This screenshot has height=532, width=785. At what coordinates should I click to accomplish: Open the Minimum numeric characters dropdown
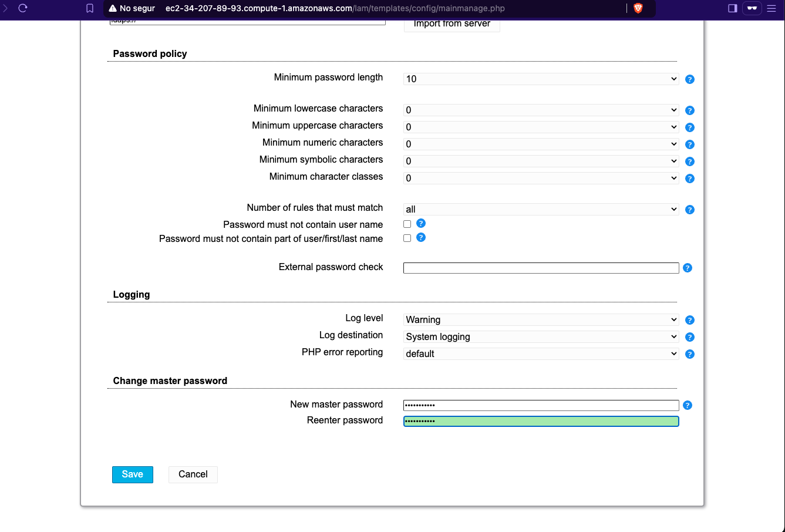pos(541,144)
